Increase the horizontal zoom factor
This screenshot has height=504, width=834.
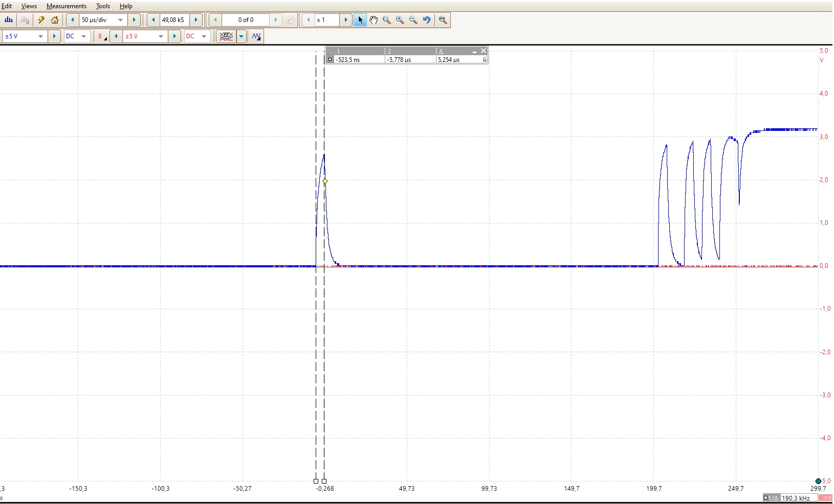pyautogui.click(x=346, y=20)
